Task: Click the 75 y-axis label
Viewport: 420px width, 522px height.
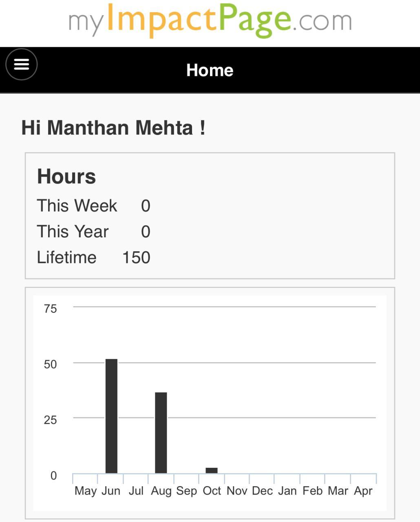Action: [x=50, y=309]
